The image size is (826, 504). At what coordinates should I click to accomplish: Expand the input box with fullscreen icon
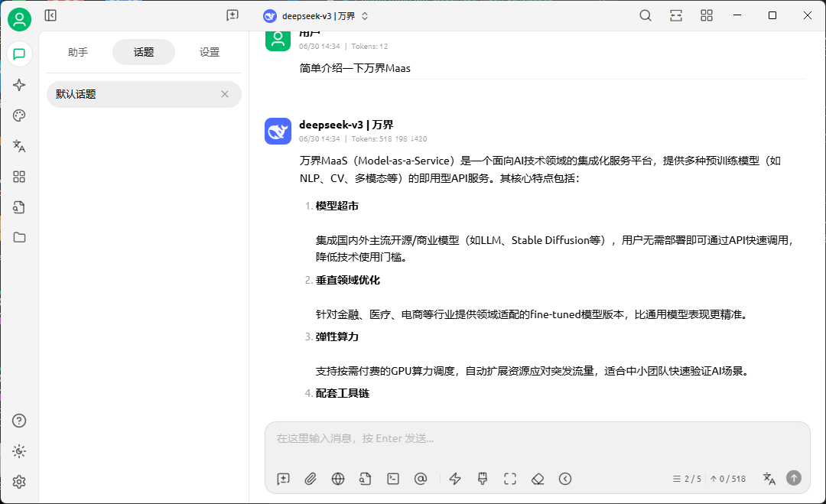(510, 479)
